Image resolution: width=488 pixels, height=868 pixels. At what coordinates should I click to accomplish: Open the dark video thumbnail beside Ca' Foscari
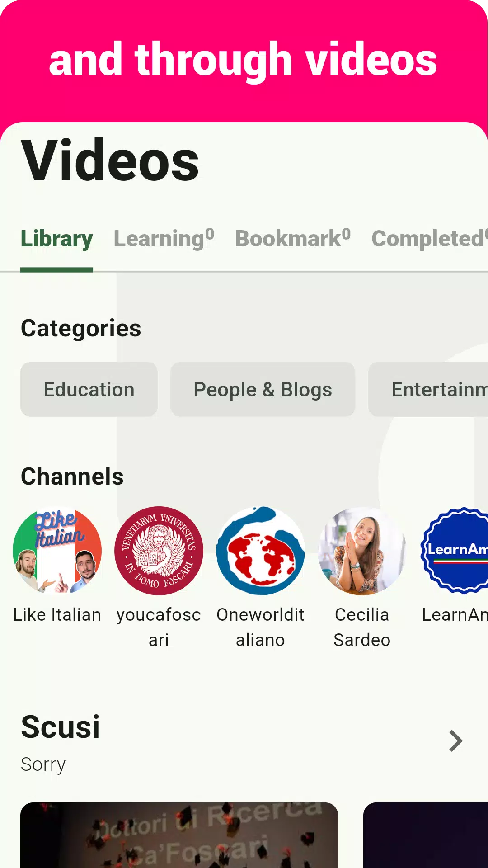tap(426, 835)
